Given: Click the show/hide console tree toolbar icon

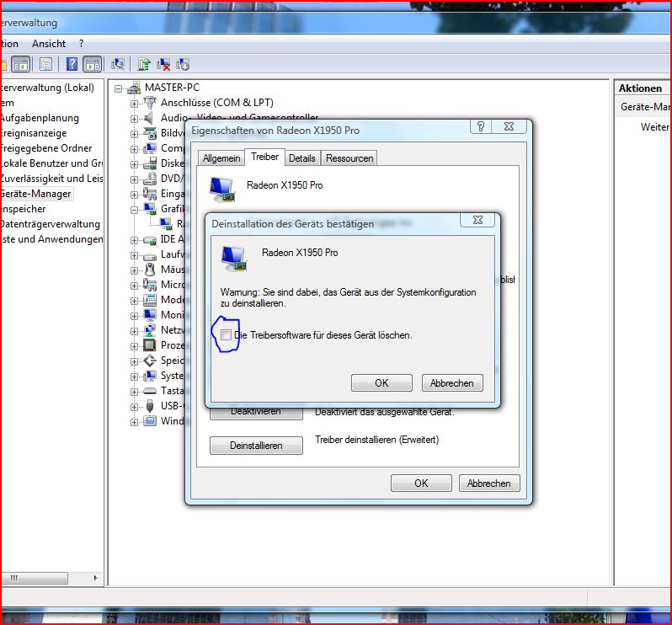Looking at the screenshot, I should (x=21, y=64).
